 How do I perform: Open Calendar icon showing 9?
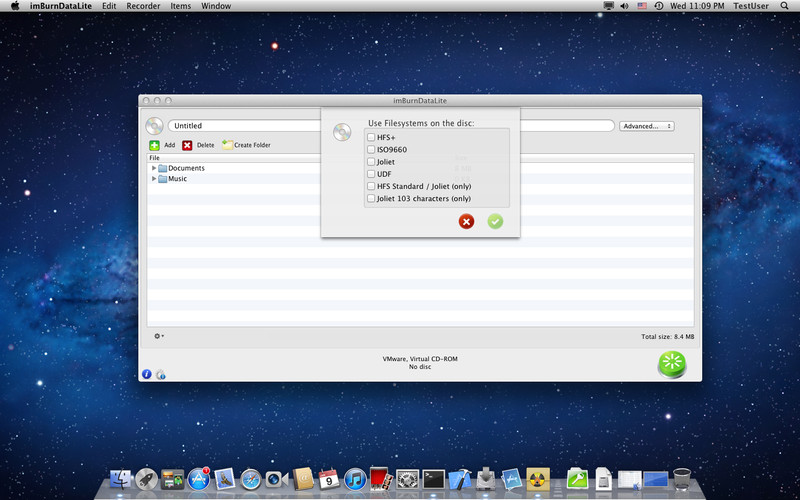pyautogui.click(x=329, y=480)
